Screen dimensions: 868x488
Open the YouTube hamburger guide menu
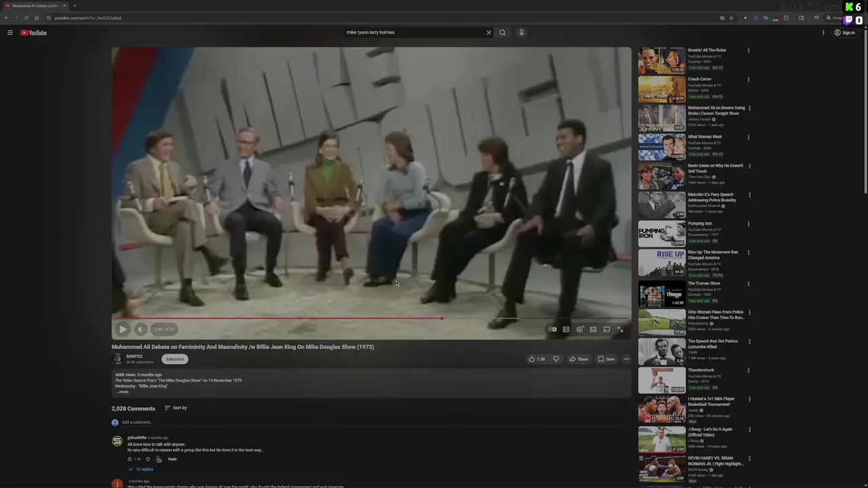pyautogui.click(x=10, y=33)
